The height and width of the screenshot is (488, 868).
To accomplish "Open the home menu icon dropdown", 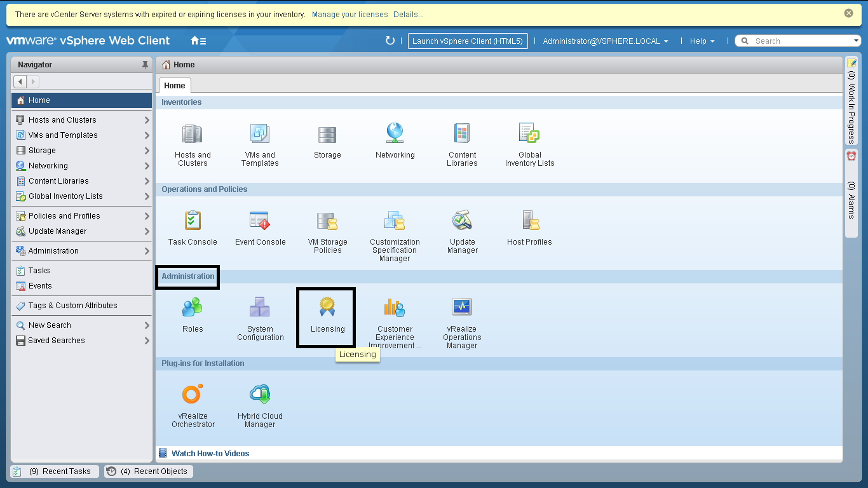I will [x=198, y=41].
